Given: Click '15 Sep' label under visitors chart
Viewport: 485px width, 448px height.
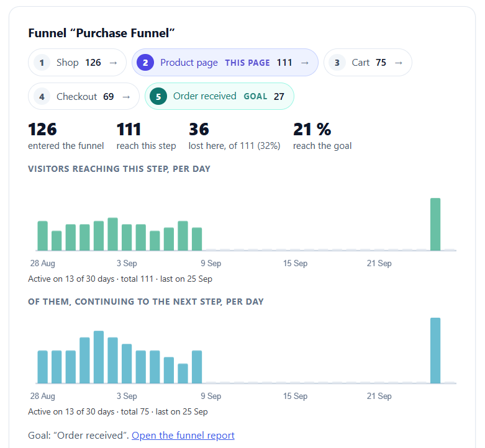Looking at the screenshot, I should pyautogui.click(x=295, y=263).
